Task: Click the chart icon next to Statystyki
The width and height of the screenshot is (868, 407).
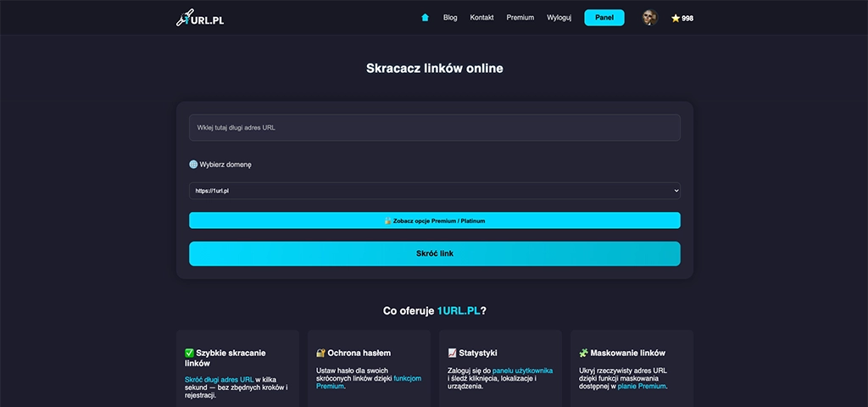Action: click(x=452, y=353)
